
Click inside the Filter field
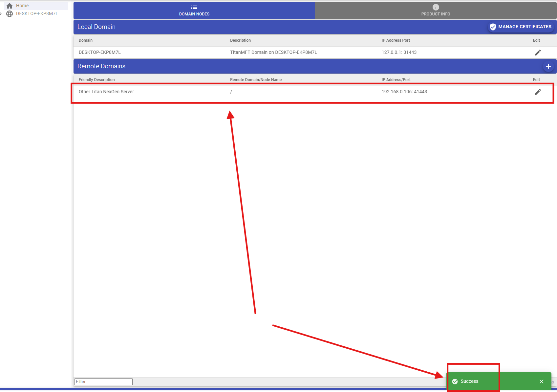pyautogui.click(x=103, y=381)
